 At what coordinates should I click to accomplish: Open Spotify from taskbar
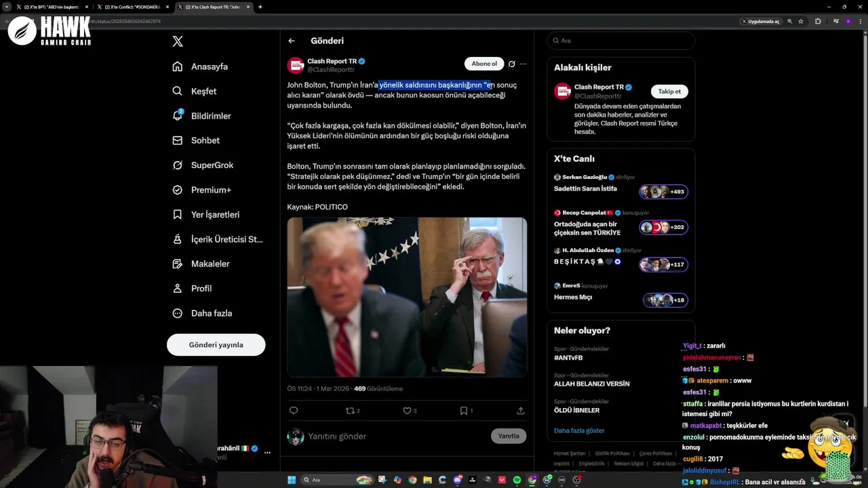(x=517, y=480)
